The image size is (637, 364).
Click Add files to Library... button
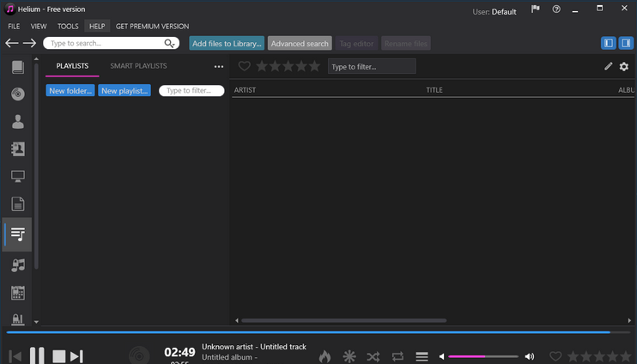click(x=227, y=43)
